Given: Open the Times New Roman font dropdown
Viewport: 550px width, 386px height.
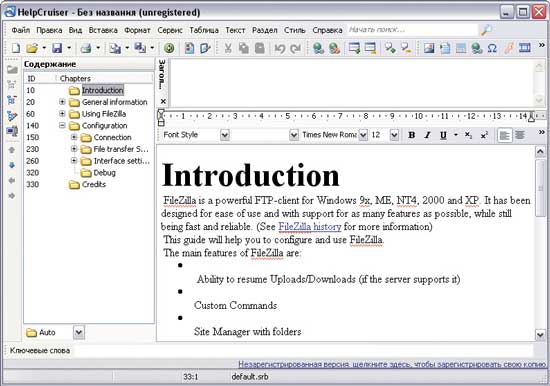Looking at the screenshot, I should coord(363,135).
